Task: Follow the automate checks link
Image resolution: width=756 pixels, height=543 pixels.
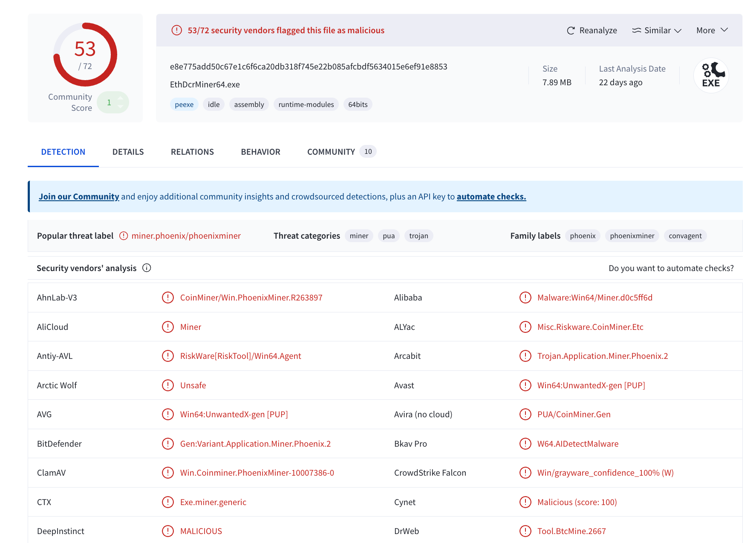Action: (491, 196)
